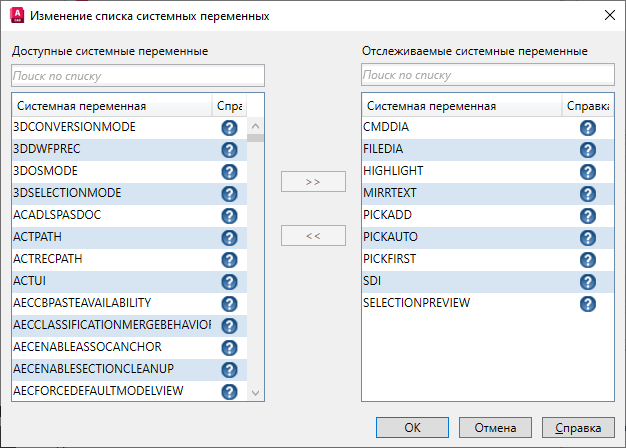Confirm changes with the OK button

(x=413, y=427)
